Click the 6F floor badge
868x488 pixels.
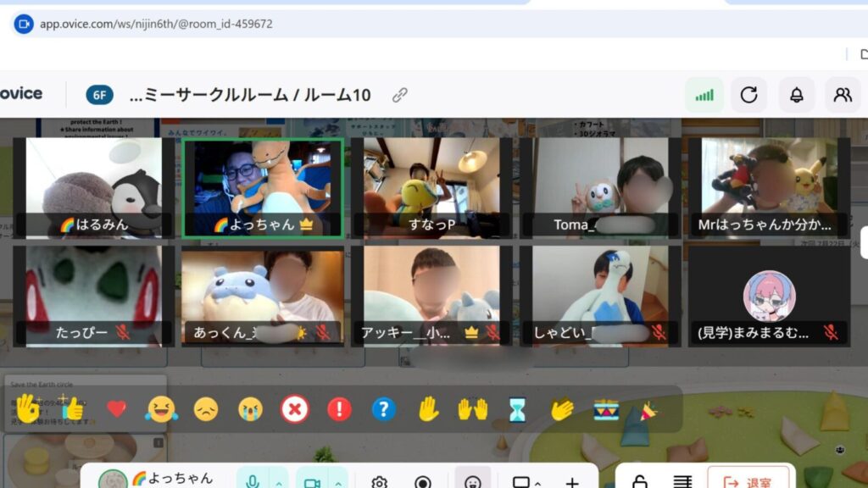pyautogui.click(x=99, y=95)
